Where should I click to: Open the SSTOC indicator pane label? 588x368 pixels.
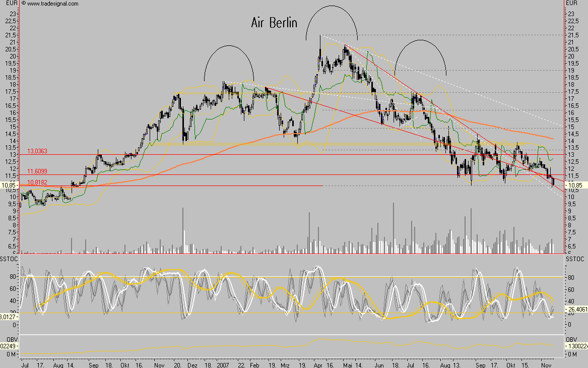8,258
